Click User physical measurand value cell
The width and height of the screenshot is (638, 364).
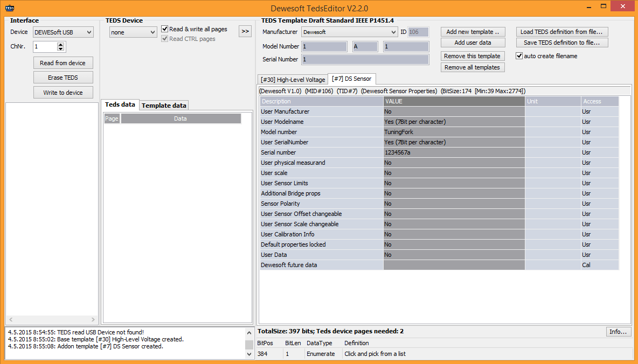(x=454, y=163)
